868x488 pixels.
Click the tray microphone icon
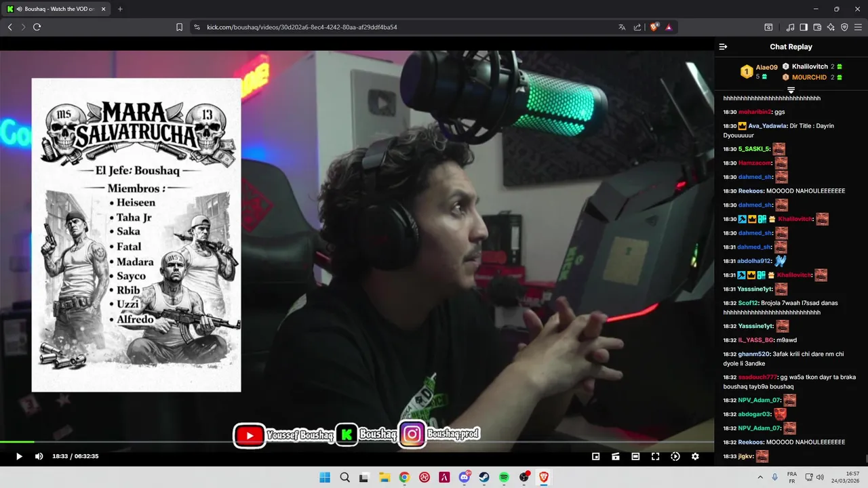click(x=774, y=477)
